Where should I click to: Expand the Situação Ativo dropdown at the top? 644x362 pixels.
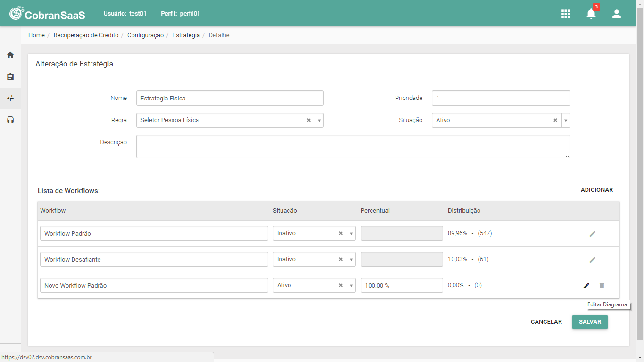566,120
